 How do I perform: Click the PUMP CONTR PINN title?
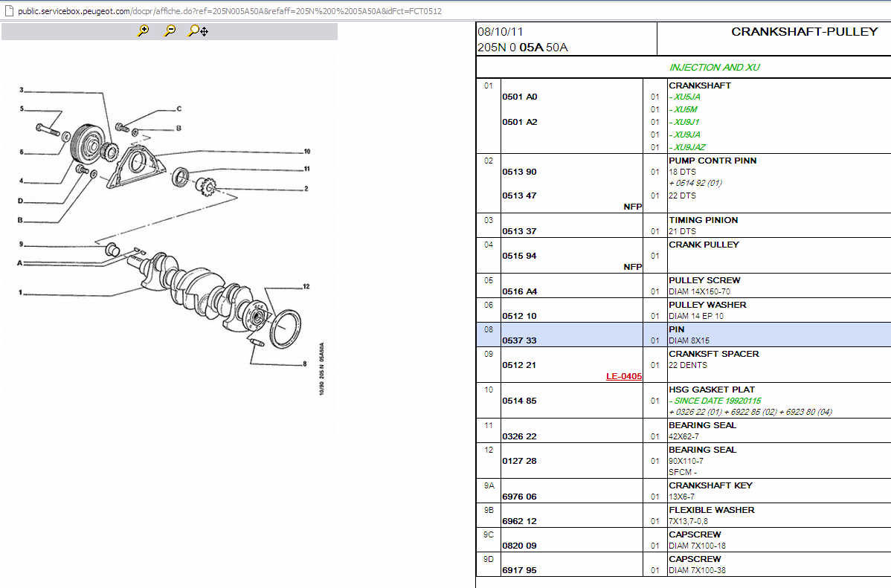pos(713,161)
